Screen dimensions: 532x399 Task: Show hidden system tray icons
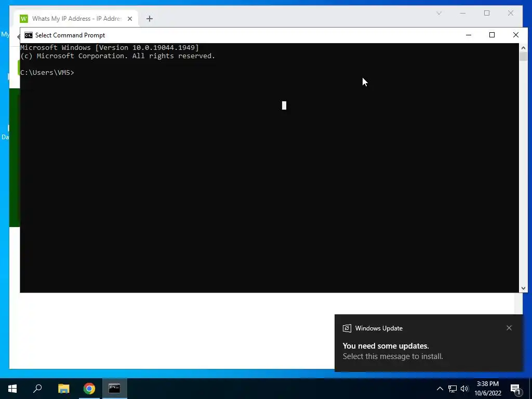(x=440, y=389)
